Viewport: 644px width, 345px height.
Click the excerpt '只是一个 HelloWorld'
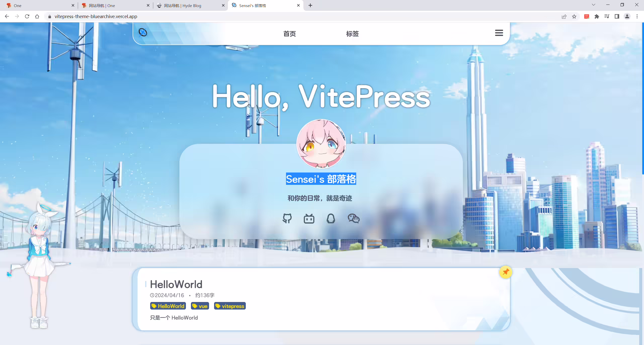174,318
